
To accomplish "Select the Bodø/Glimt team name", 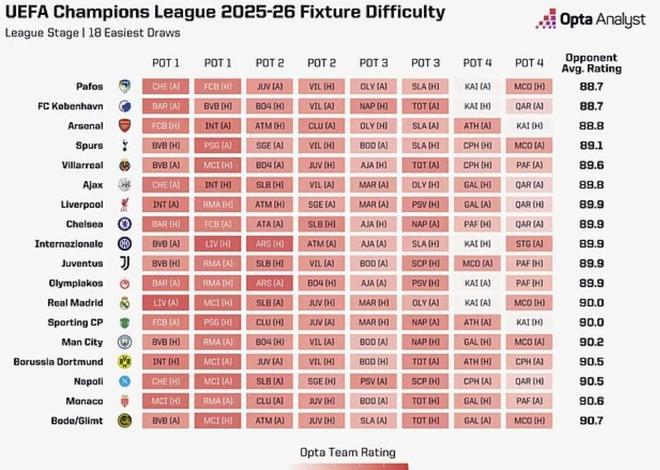I will 75,421.
